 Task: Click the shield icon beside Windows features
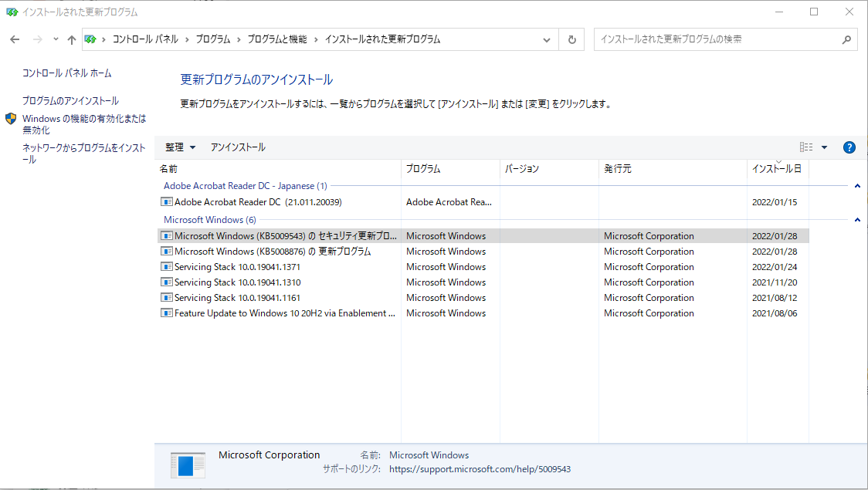coord(11,118)
